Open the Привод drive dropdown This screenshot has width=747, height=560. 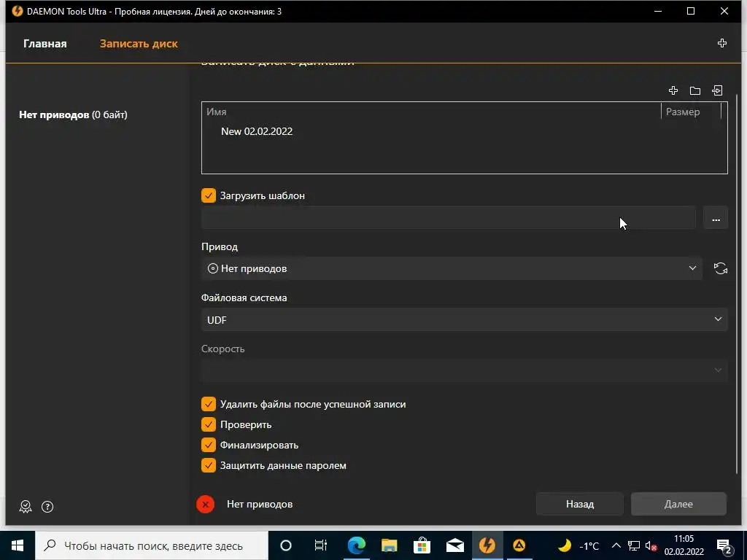point(452,268)
